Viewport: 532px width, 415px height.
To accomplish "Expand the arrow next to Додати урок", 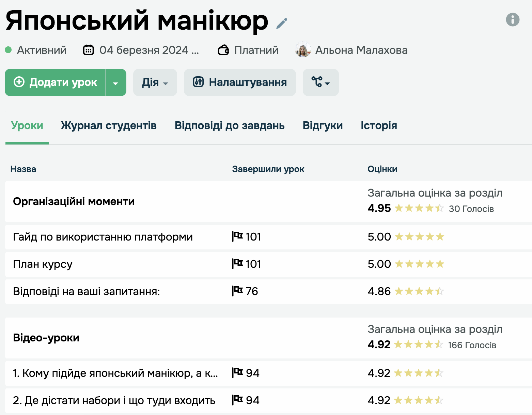I will (116, 83).
